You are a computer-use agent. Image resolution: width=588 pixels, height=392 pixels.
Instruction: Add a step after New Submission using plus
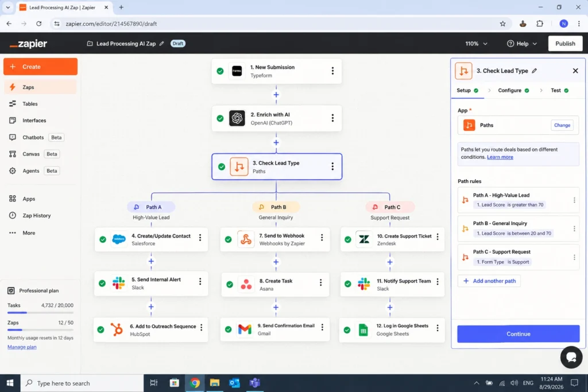tap(276, 95)
